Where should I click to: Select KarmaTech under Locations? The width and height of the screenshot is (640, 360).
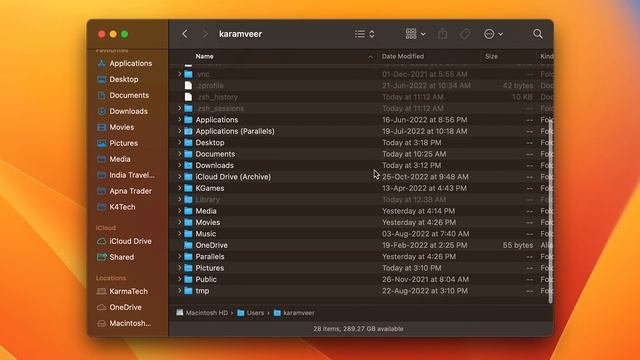[x=122, y=291]
